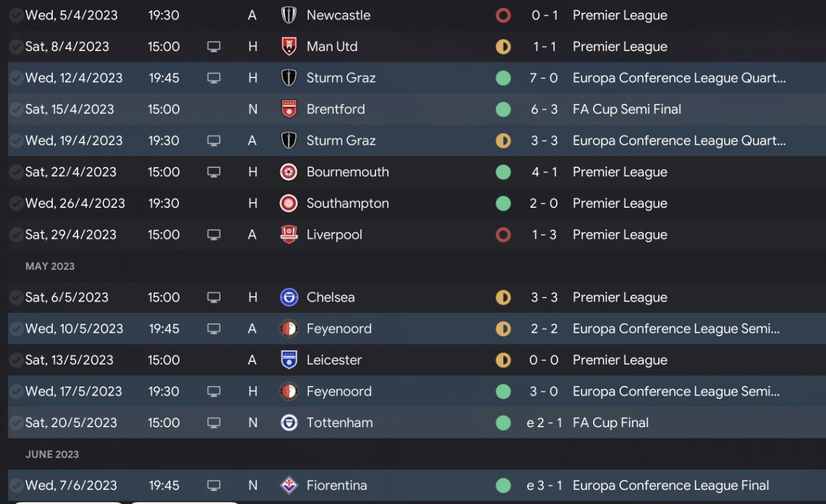This screenshot has width=826, height=504.
Task: Click the red loss indicator for Liverpool match
Action: pyautogui.click(x=503, y=235)
